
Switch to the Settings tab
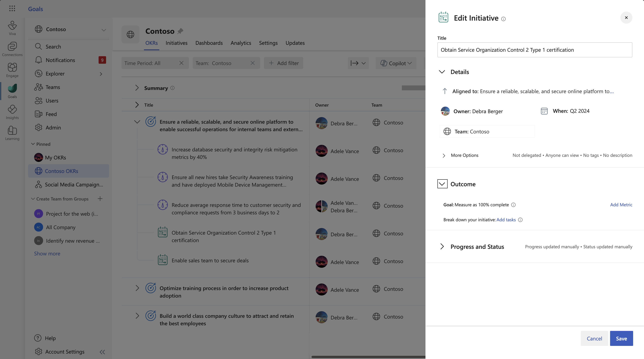[268, 43]
